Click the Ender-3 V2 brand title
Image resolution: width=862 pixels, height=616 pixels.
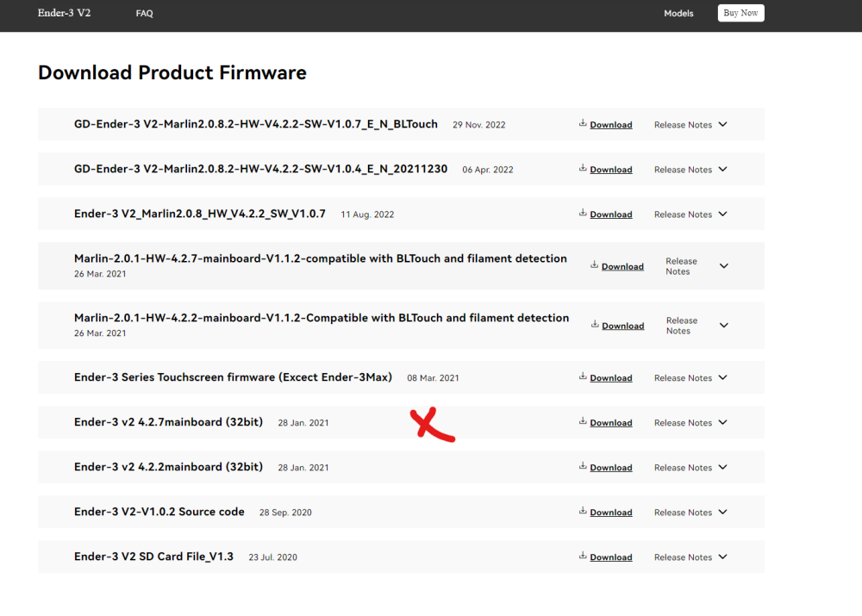[x=64, y=13]
